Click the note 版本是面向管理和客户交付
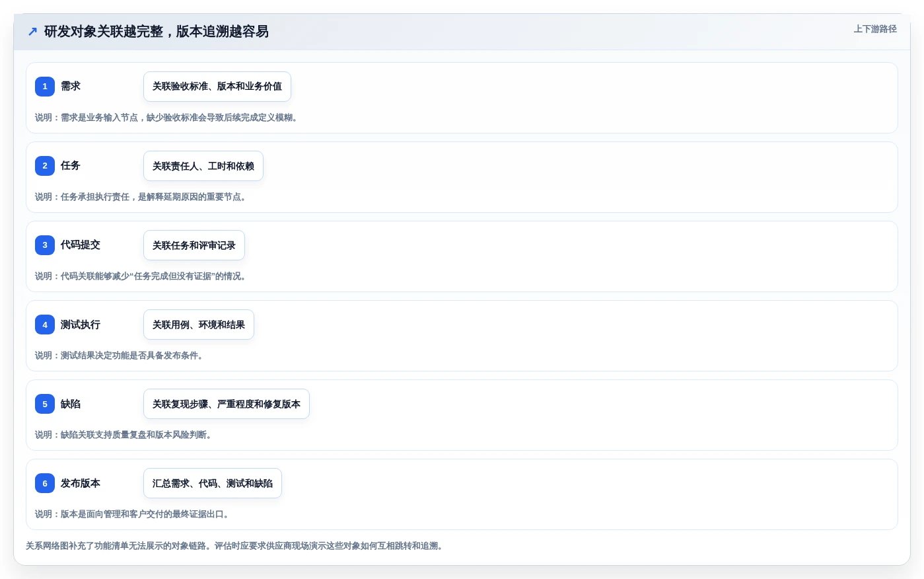The image size is (924, 579). 132,514
